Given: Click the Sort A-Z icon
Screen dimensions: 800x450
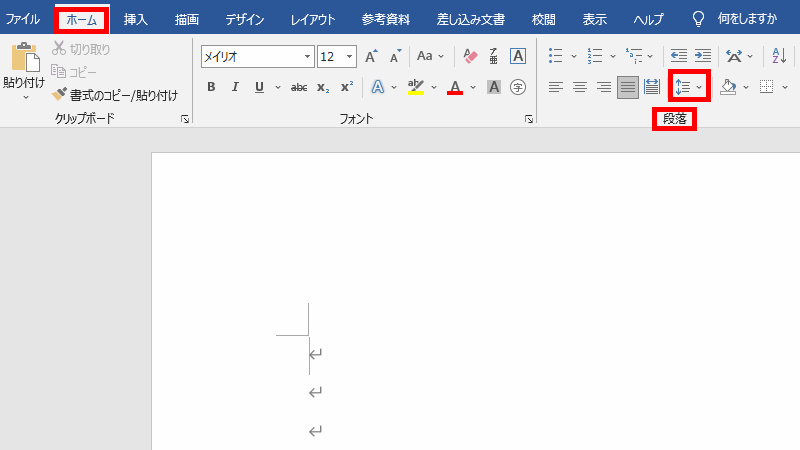Looking at the screenshot, I should [x=780, y=56].
